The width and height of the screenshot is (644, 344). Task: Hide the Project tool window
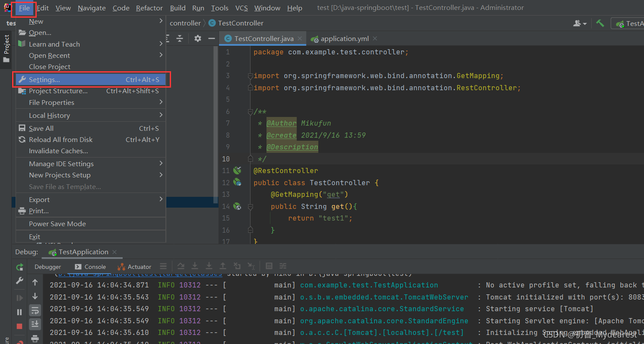(x=212, y=38)
